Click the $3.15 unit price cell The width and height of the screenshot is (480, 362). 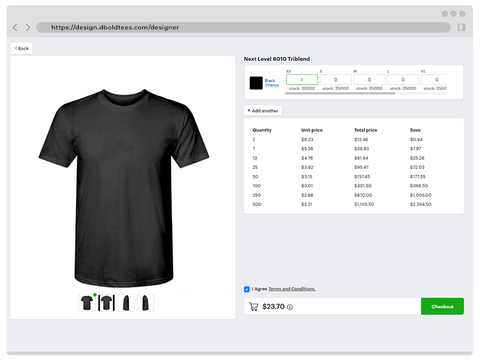click(307, 177)
